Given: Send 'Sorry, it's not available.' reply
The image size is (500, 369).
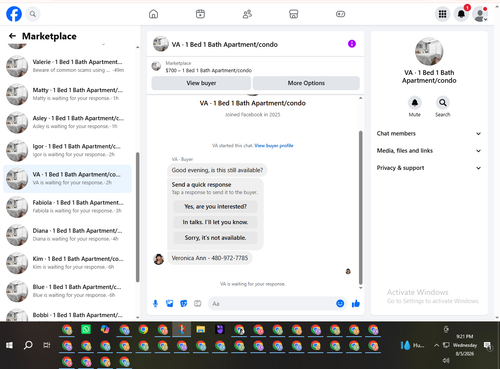Looking at the screenshot, I should pos(215,238).
